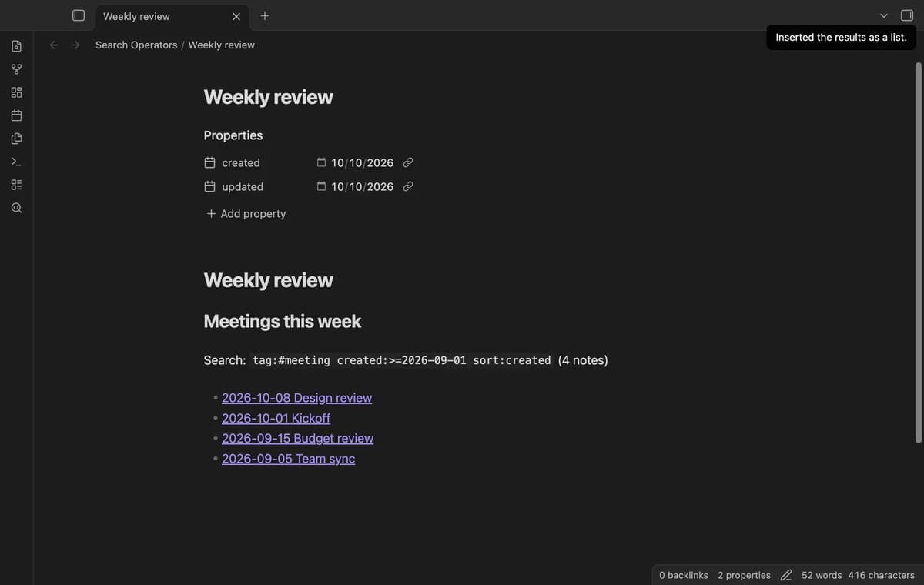Open the 2026-09-05 Team sync link
The height and width of the screenshot is (585, 924).
[x=288, y=459]
